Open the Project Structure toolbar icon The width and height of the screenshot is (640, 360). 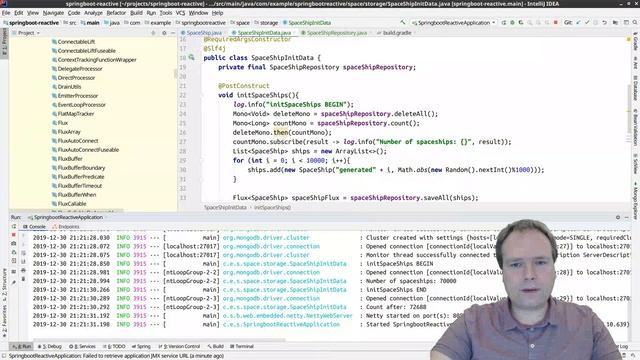click(616, 23)
